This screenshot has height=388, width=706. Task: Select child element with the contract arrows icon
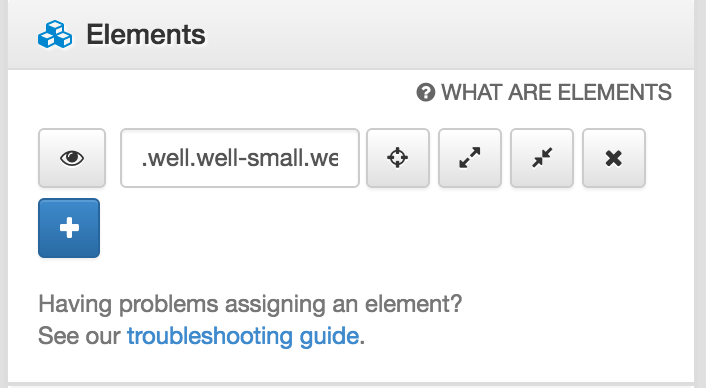point(542,158)
